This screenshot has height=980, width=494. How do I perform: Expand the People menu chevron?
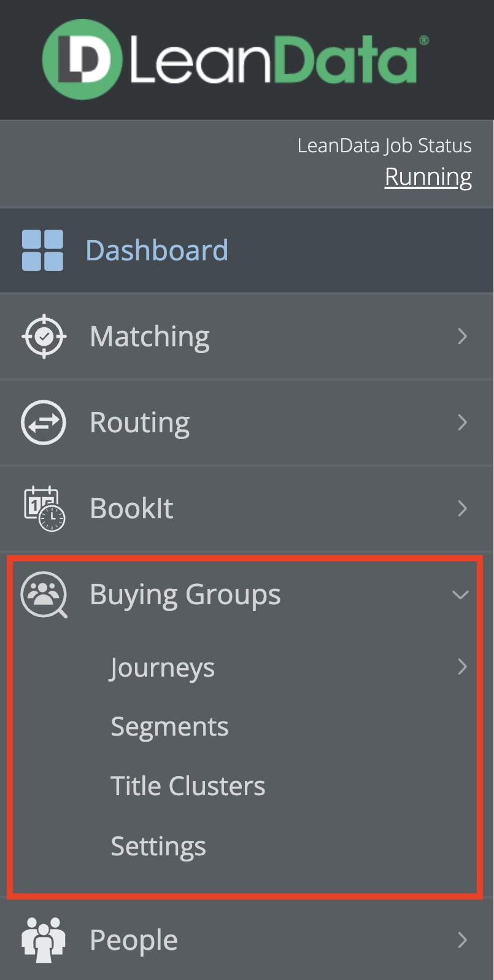pyautogui.click(x=462, y=939)
